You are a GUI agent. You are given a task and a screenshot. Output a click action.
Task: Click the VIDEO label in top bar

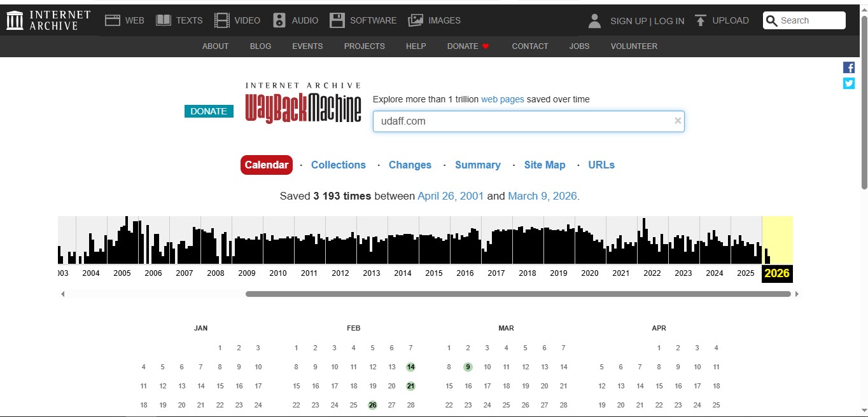click(248, 20)
